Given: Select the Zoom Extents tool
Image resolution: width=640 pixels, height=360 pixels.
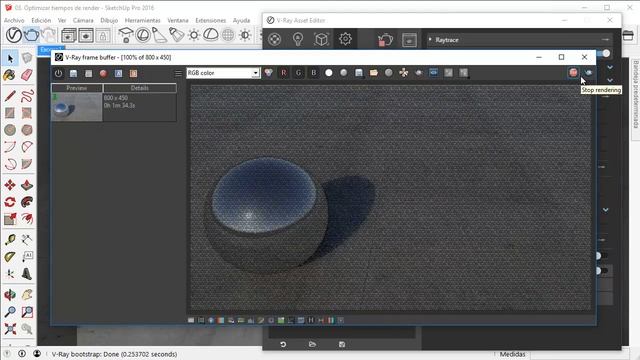Looking at the screenshot, I should [x=10, y=329].
